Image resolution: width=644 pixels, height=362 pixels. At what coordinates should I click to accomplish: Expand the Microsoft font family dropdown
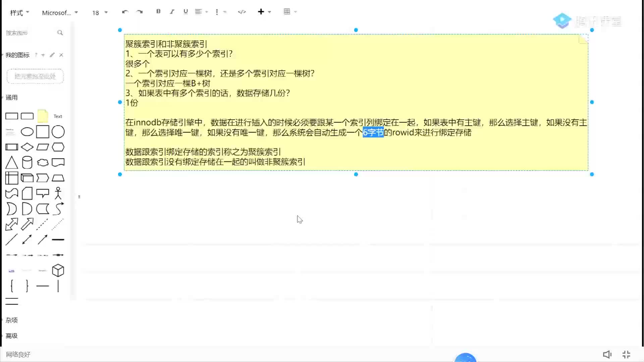point(76,12)
